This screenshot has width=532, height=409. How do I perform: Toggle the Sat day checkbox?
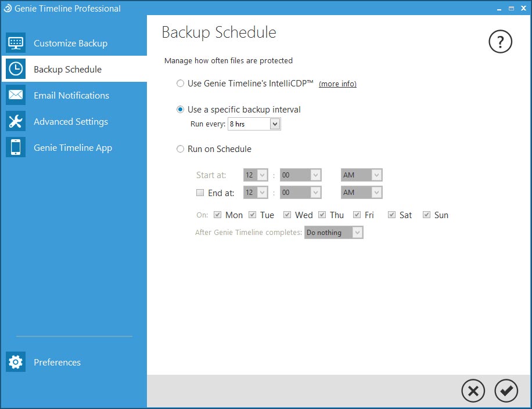[x=391, y=215]
